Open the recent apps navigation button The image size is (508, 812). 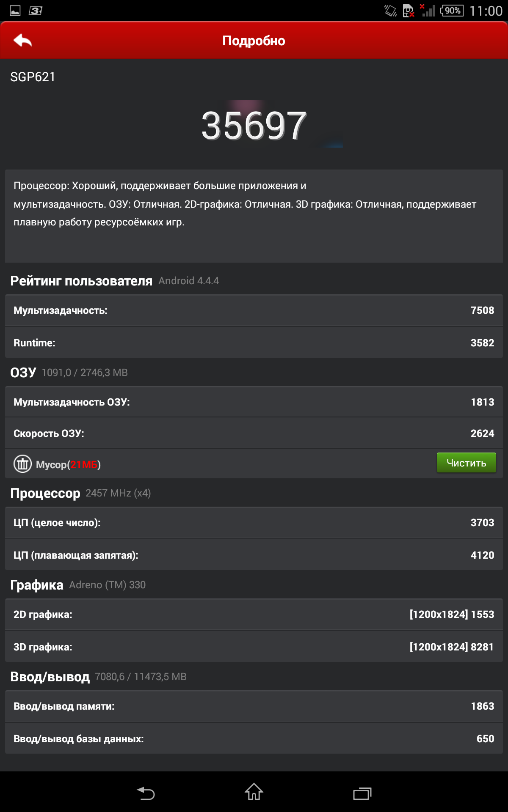(362, 793)
